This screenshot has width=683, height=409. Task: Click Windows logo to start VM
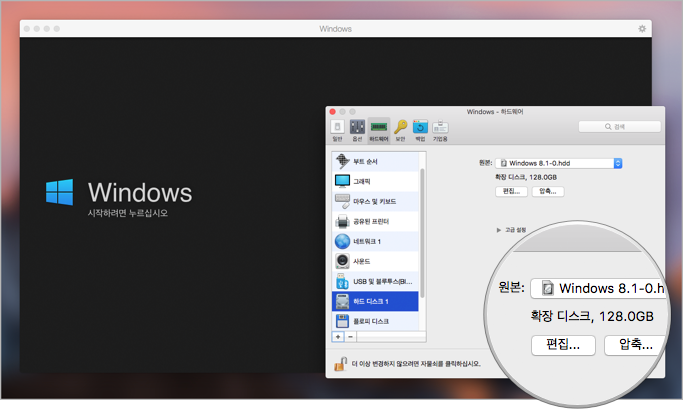point(59,192)
